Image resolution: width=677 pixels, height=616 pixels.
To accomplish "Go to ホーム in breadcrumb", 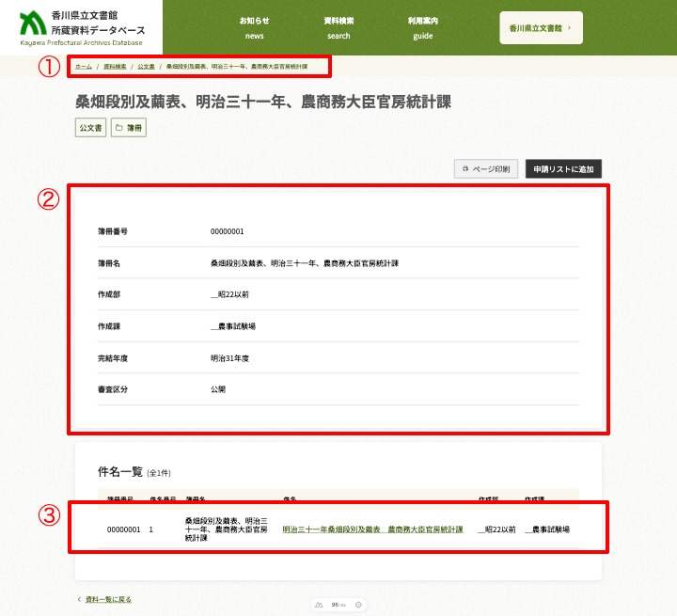I will tap(84, 67).
